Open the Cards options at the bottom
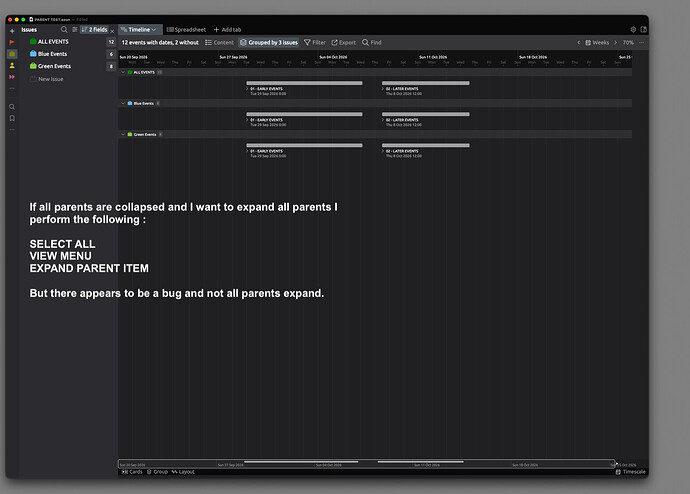 point(132,472)
